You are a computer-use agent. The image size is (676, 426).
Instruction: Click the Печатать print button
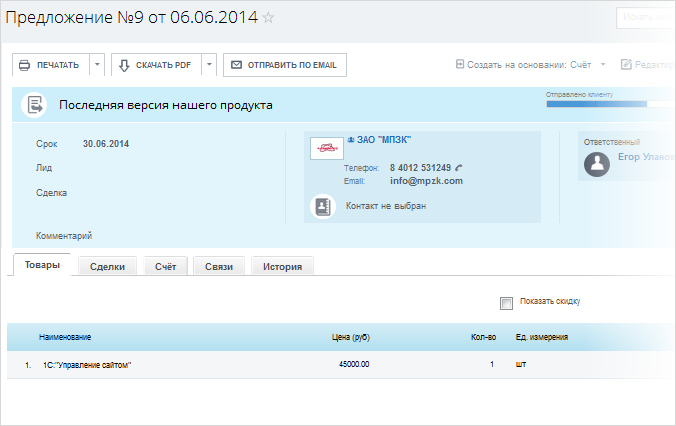pyautogui.click(x=50, y=65)
